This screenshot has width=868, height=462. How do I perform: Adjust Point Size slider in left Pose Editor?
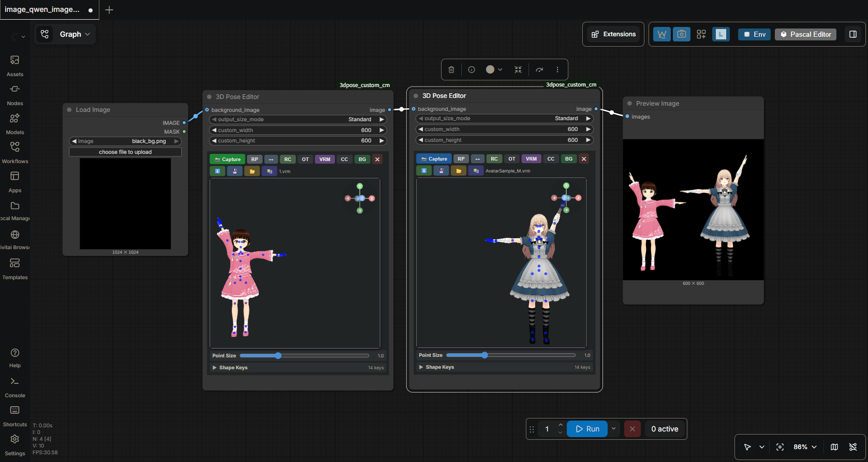[x=304, y=356]
